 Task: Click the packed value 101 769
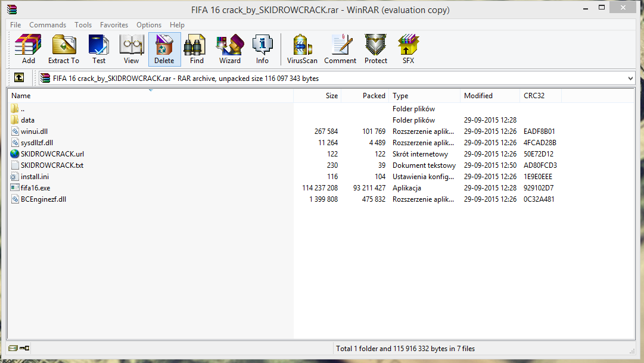[374, 132]
